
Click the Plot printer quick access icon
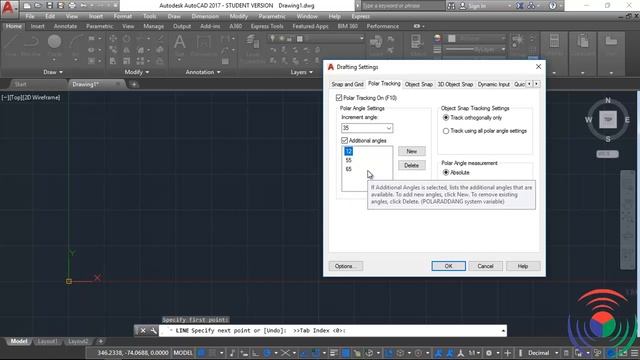[72, 6]
